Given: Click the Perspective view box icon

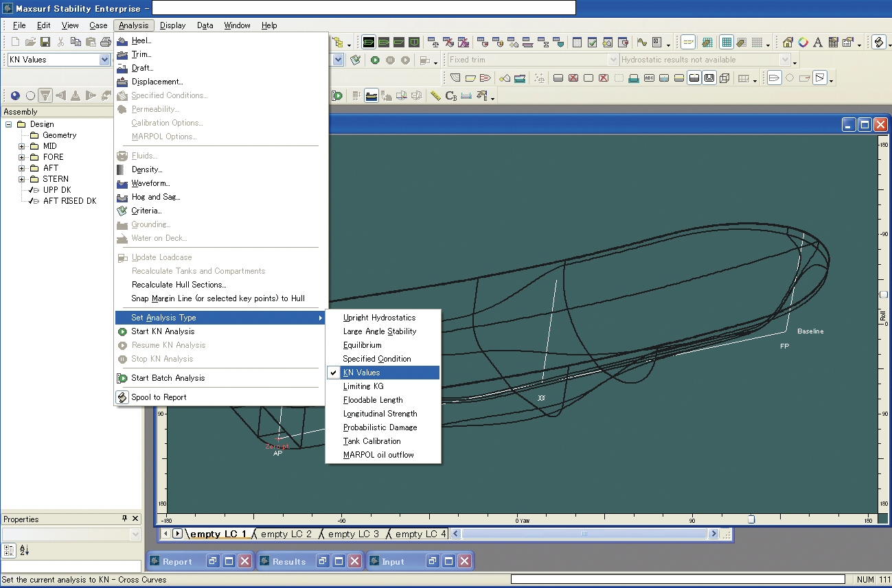Looking at the screenshot, I should click(724, 78).
